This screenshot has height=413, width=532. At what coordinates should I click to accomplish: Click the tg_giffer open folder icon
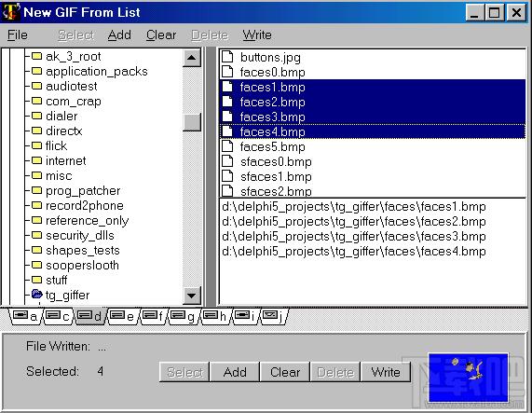pos(36,294)
